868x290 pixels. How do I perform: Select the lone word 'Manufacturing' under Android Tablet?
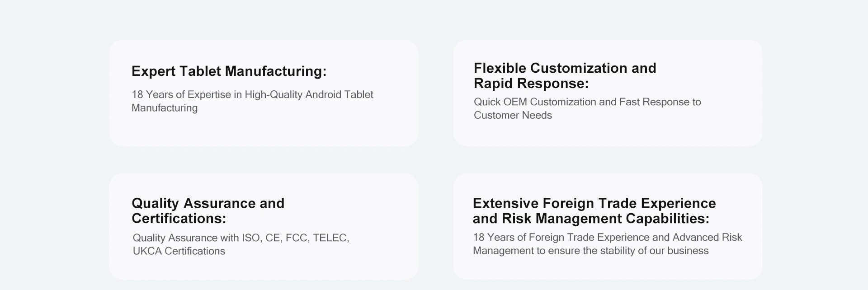tap(165, 108)
